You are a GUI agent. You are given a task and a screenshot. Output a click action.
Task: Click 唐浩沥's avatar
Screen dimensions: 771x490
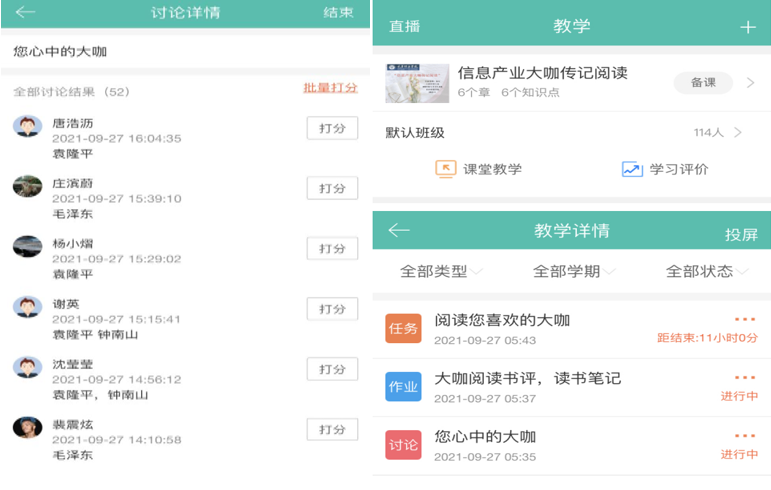[x=27, y=127]
